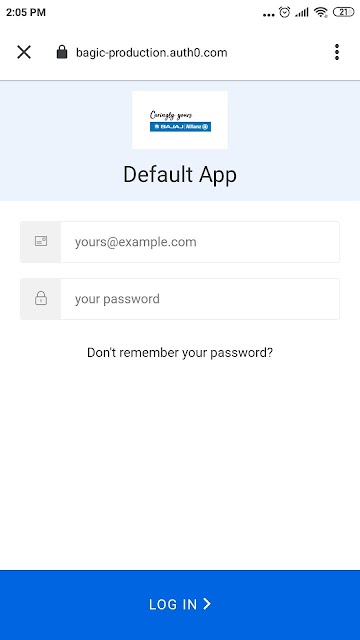Close the browser tab with X icon
This screenshot has height=640, width=360.
(x=24, y=52)
